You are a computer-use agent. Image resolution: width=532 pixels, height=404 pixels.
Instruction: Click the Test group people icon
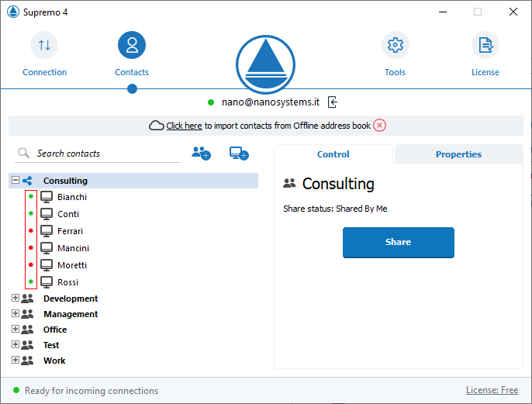(27, 345)
